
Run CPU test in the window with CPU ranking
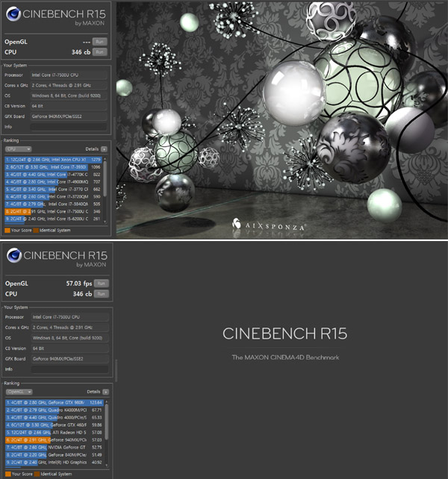100,52
